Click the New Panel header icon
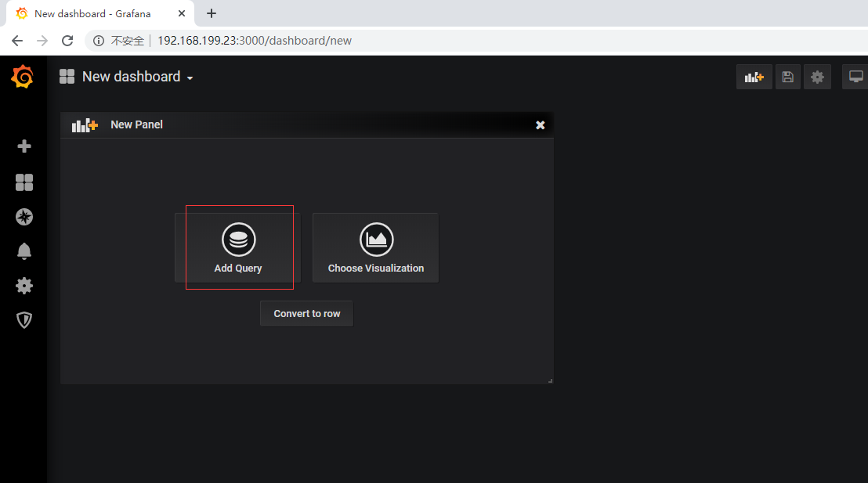Viewport: 868px width, 483px height. click(85, 125)
